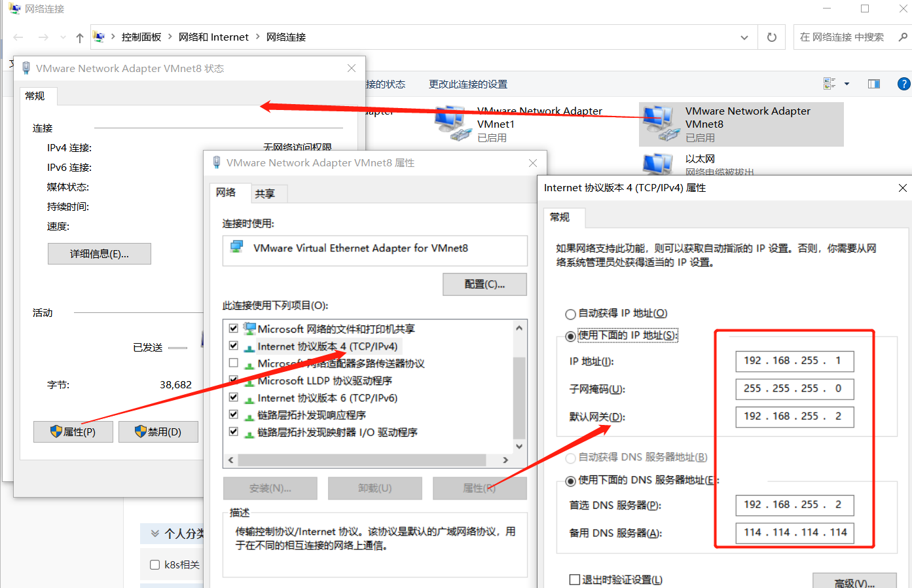Toggle the 链路层拓扑发现响应程序 checkbox
Viewport: 912px width, 588px height.
coord(234,414)
